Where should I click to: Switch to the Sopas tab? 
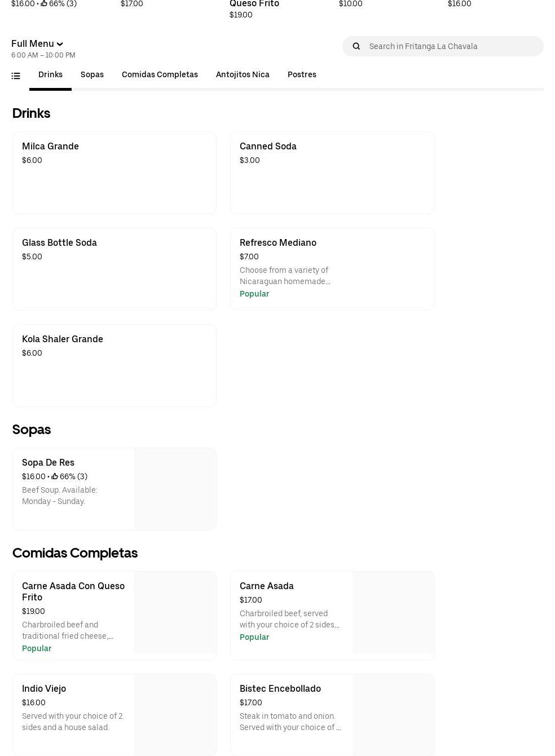(92, 75)
